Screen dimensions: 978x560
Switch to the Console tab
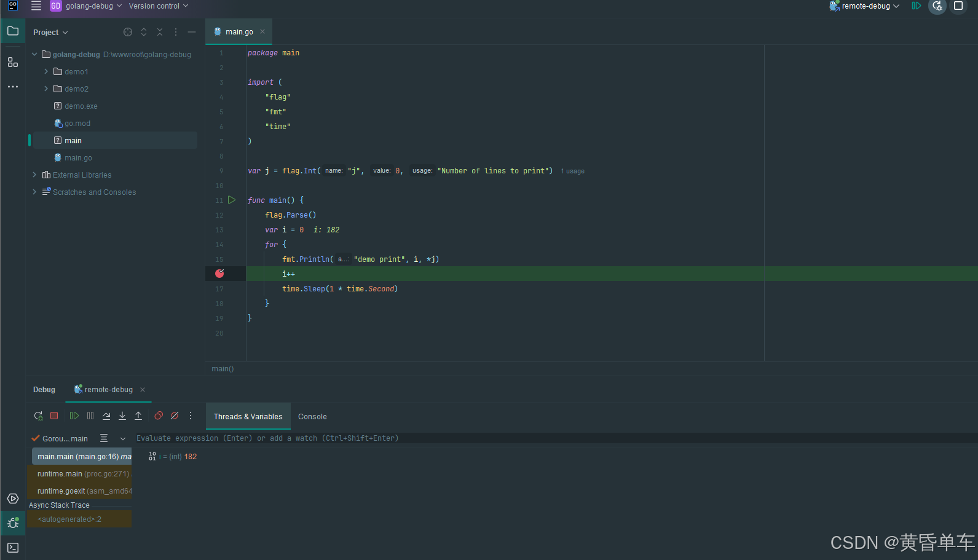[x=312, y=417]
